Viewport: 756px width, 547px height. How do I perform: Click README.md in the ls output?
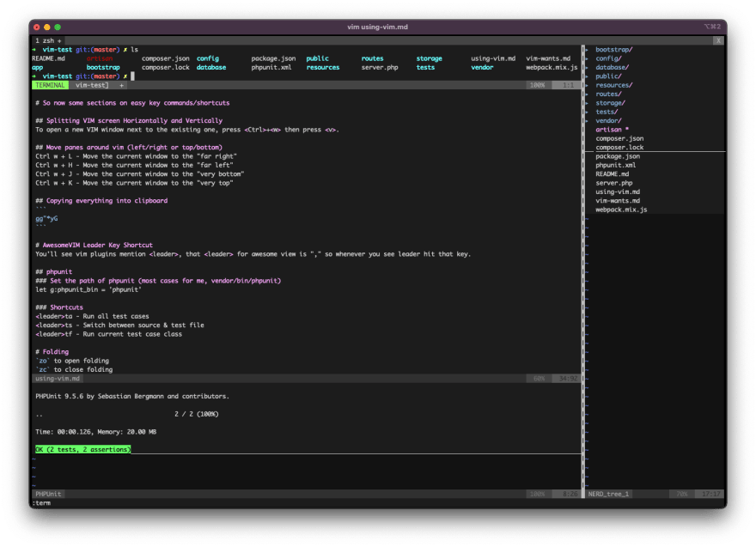pos(48,58)
